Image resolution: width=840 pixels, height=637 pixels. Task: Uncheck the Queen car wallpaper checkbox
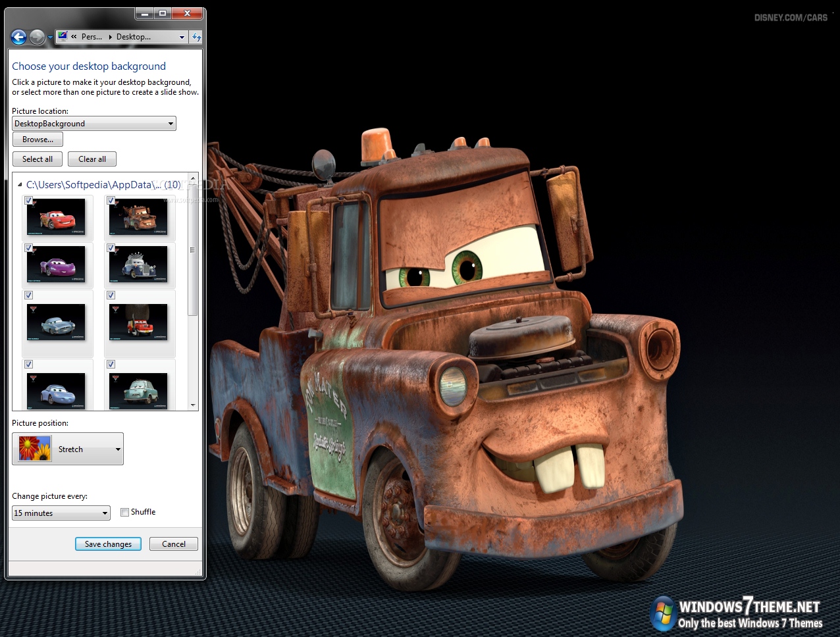tap(111, 248)
